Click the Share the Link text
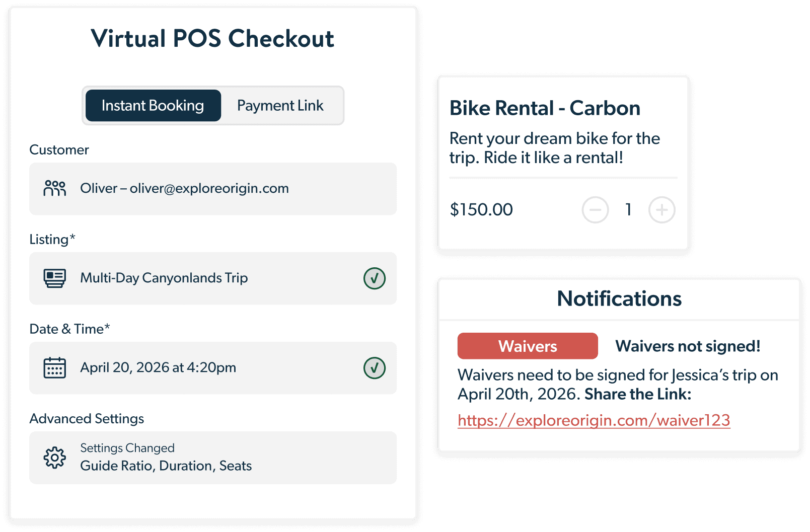Viewport: 810px width, 532px height. [638, 394]
